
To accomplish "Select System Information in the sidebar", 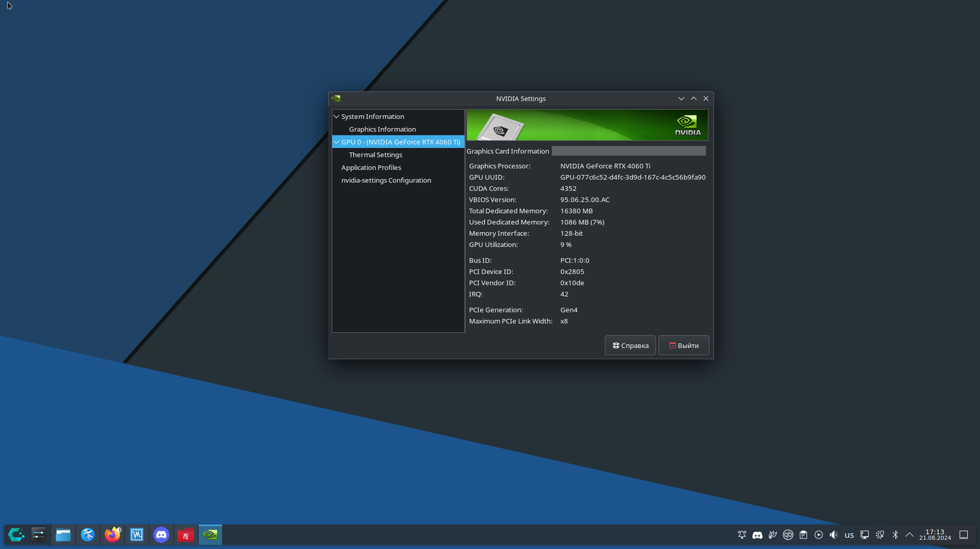I will coord(372,116).
